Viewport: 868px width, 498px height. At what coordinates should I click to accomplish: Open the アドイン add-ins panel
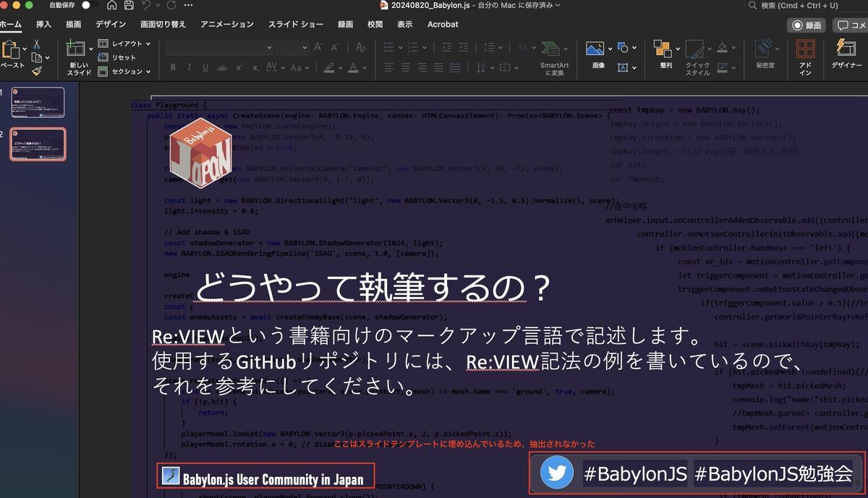(805, 58)
